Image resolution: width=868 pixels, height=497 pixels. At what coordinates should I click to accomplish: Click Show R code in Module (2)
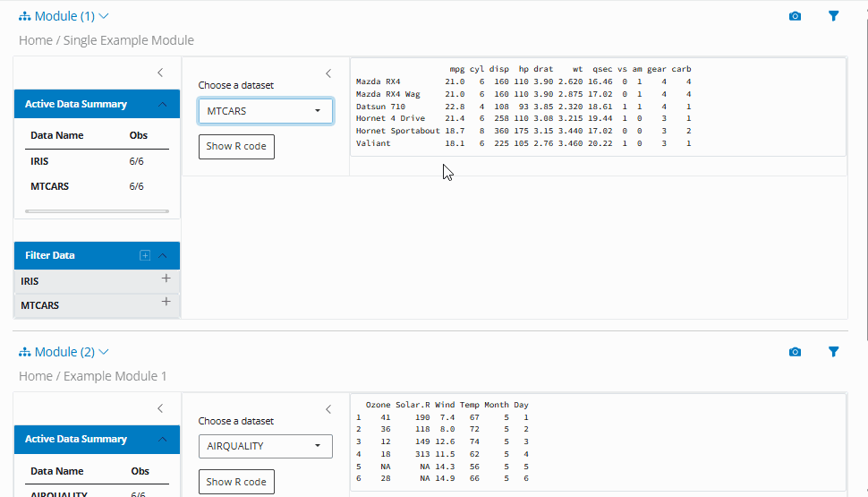click(236, 482)
